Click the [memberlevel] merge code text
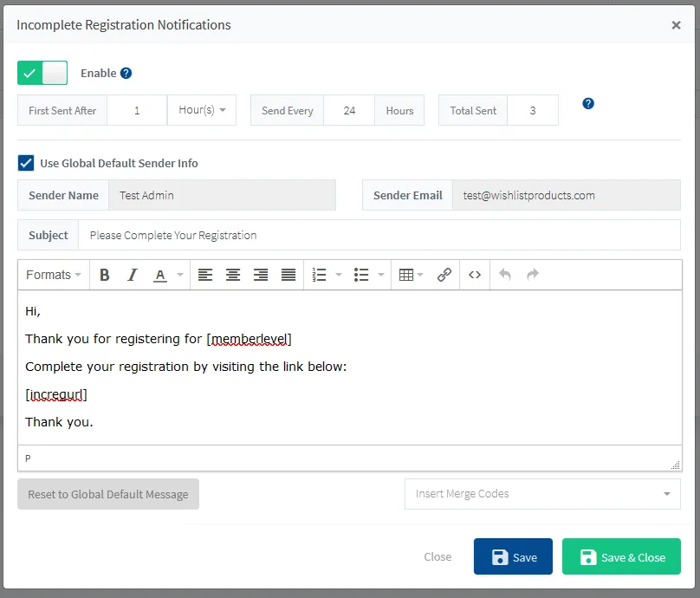This screenshot has width=700, height=598. click(x=250, y=339)
